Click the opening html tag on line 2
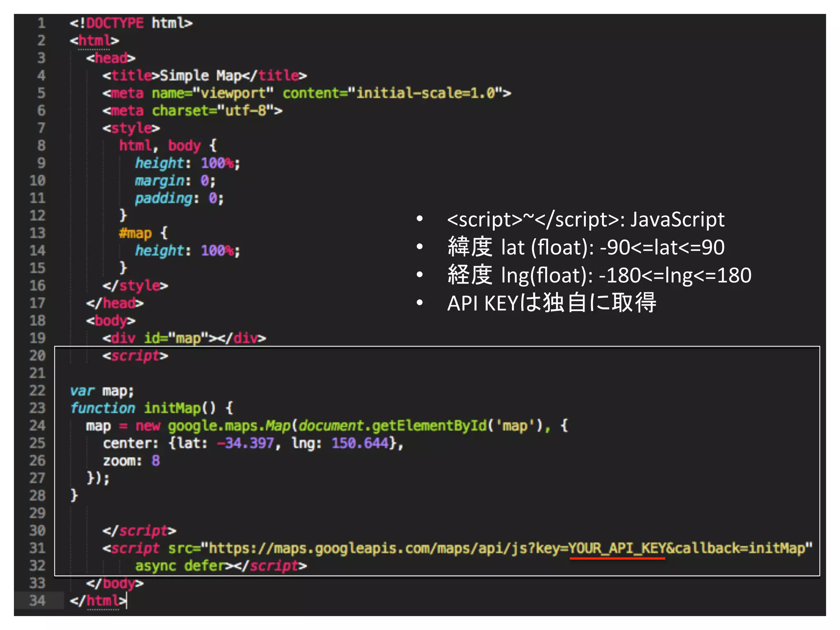 [94, 41]
